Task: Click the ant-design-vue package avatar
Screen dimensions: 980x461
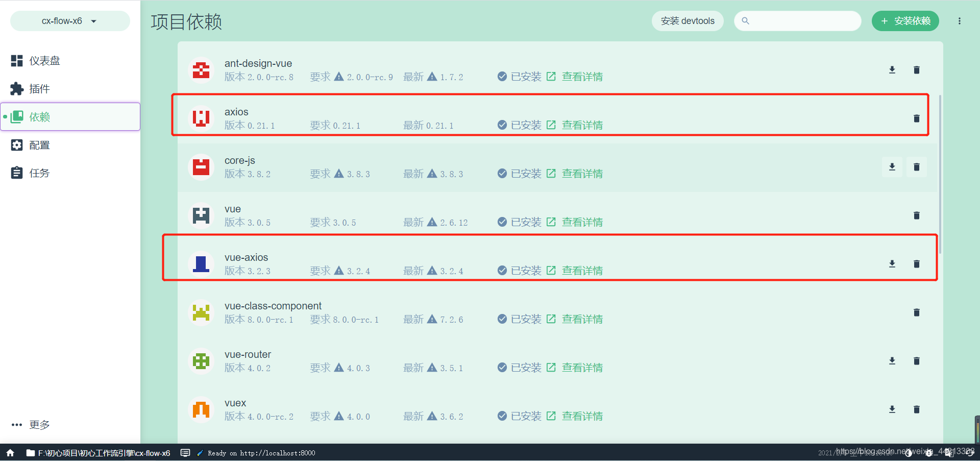Action: tap(201, 70)
